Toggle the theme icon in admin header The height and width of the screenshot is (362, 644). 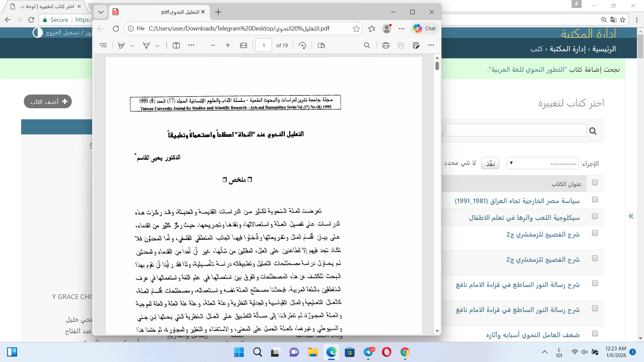pyautogui.click(x=38, y=33)
